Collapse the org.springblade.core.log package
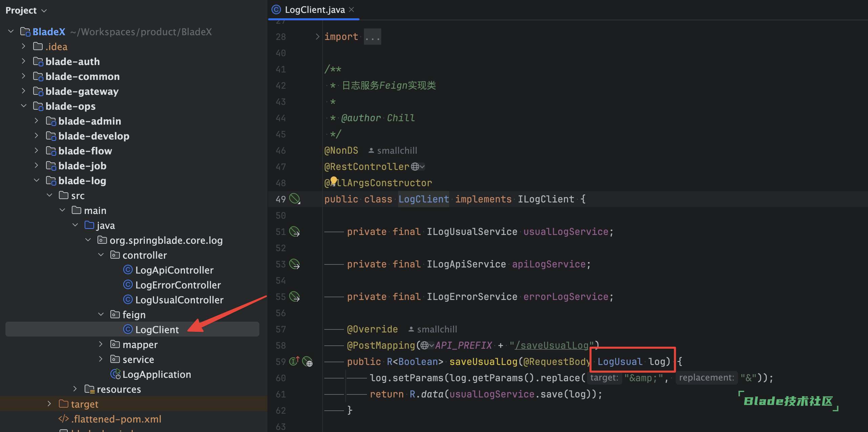Screen dimensions: 868x432 [x=88, y=240]
